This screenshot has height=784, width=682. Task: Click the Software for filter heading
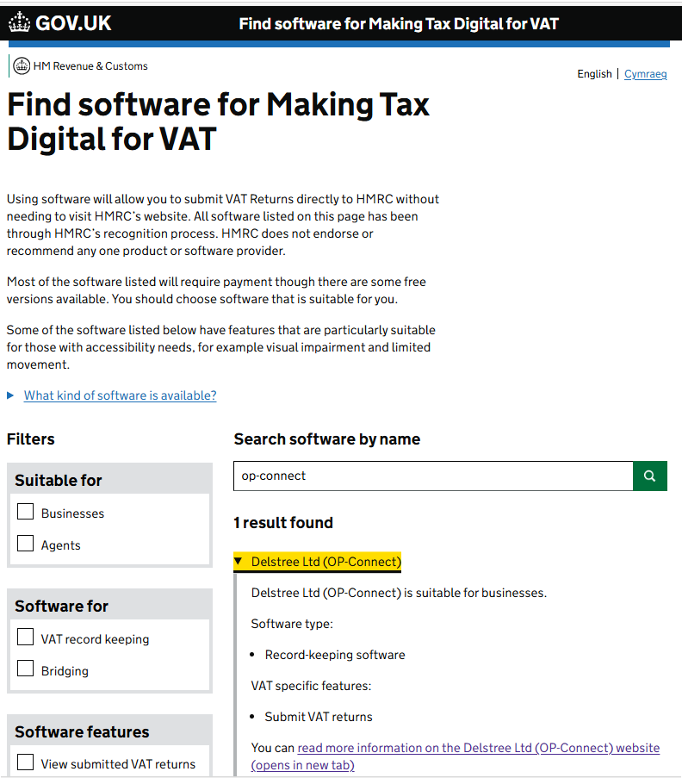[x=61, y=606]
